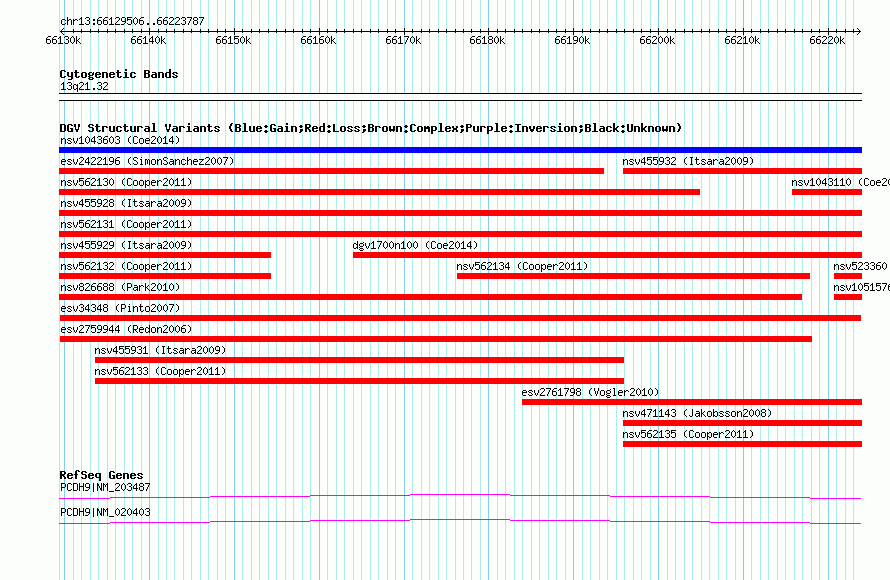890x580 pixels.
Task: Open the nsv562135 (Cooper2011) label
Action: [x=688, y=434]
